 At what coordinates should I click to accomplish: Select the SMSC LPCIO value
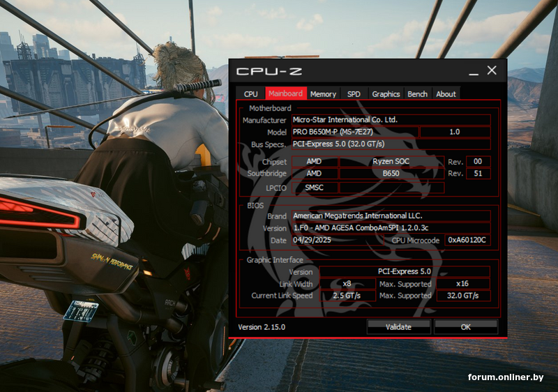click(315, 188)
